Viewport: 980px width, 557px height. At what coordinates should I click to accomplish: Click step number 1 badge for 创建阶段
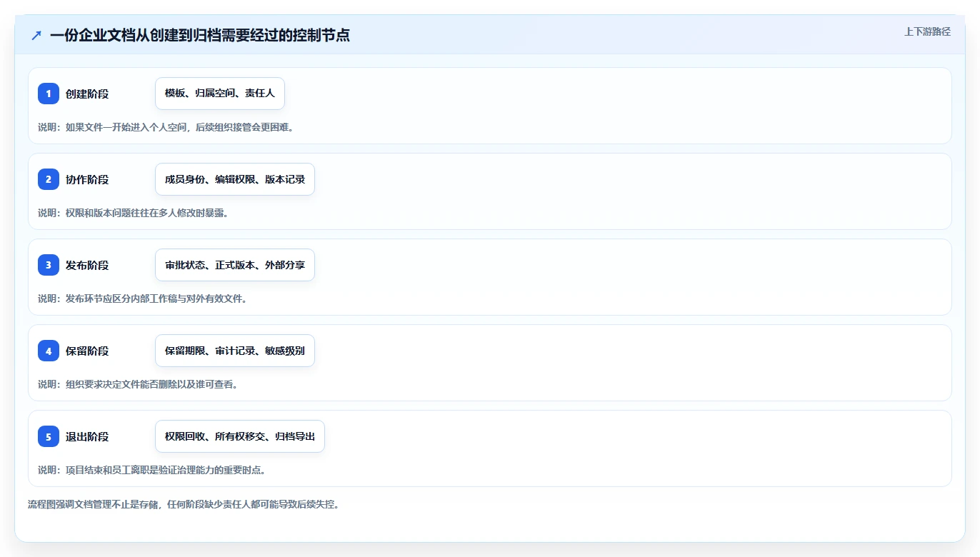[x=49, y=94]
